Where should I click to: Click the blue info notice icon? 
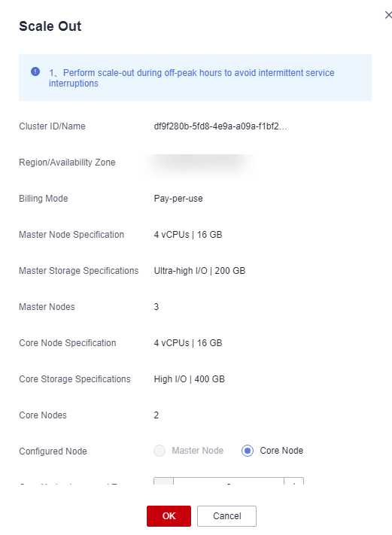(35, 71)
